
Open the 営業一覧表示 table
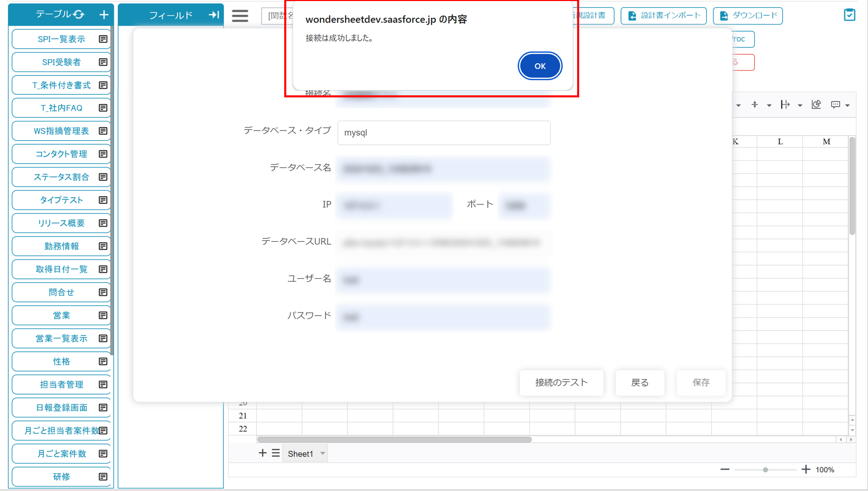click(x=61, y=339)
